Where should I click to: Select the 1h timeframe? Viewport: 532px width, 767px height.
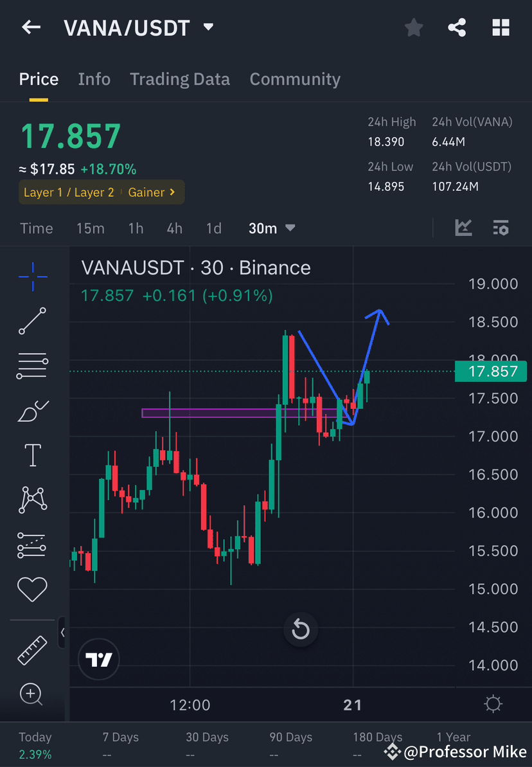coord(135,228)
